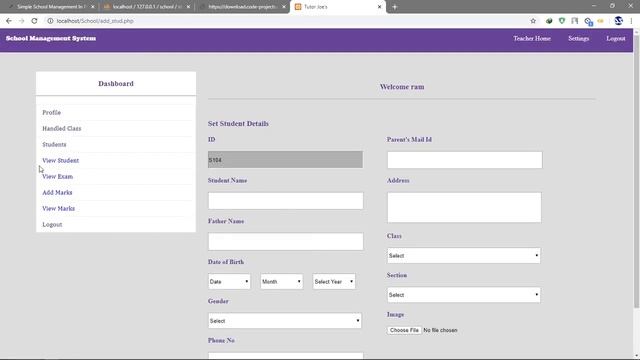Image resolution: width=640 pixels, height=360 pixels.
Task: Switch to the Simple School Management tab
Action: point(50,7)
